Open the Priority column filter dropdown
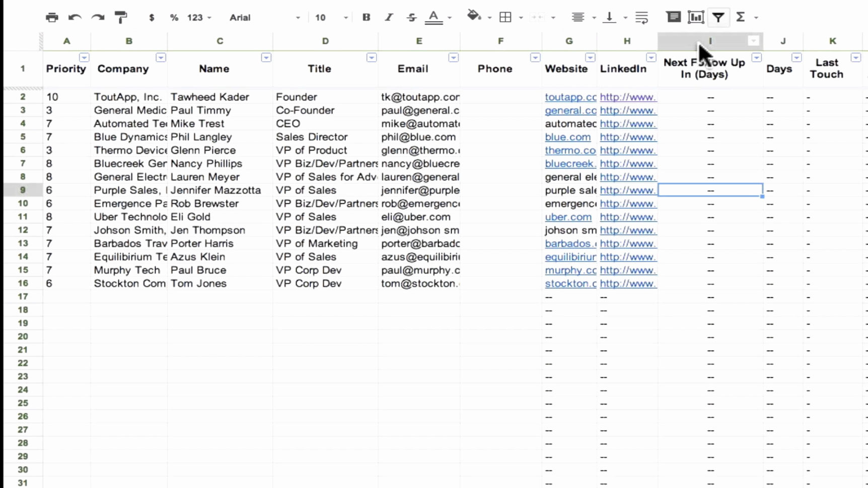Viewport: 868px width, 488px height. coord(85,57)
